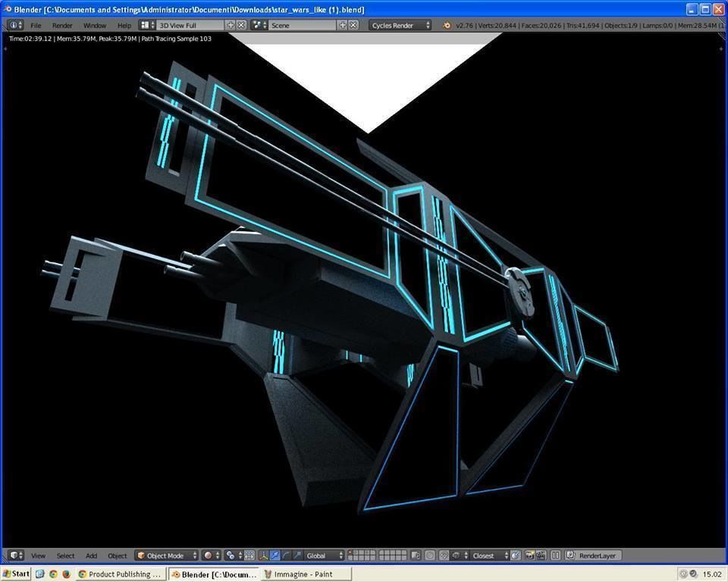
Task: Open the Window menu
Action: pos(95,26)
